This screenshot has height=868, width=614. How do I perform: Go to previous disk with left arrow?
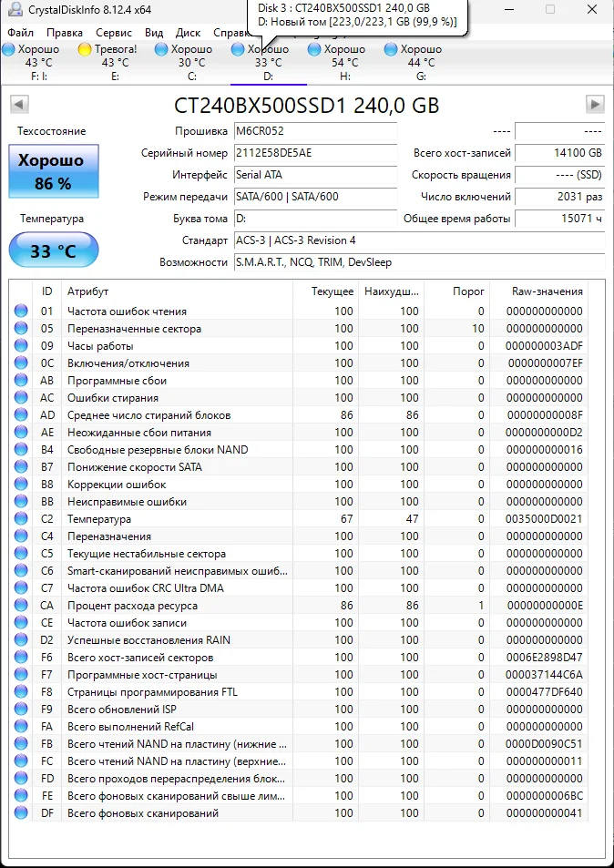coord(19,104)
